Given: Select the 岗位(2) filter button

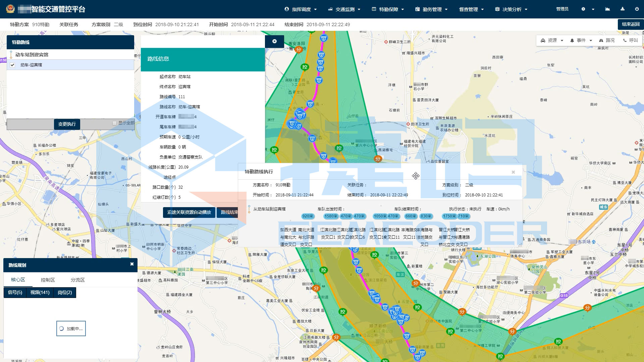Looking at the screenshot, I should point(65,293).
